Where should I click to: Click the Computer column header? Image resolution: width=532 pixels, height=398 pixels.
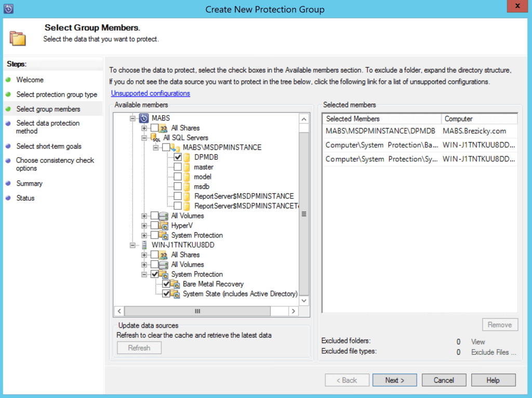(480, 119)
